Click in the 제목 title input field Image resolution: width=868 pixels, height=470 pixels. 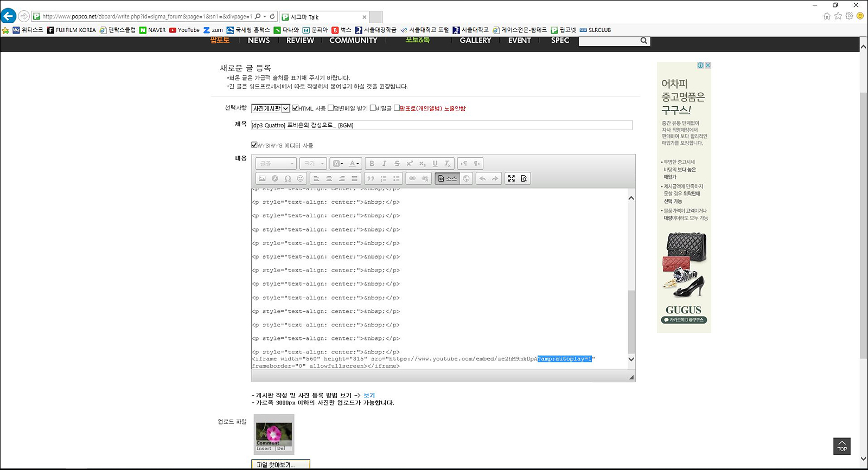[x=442, y=125]
